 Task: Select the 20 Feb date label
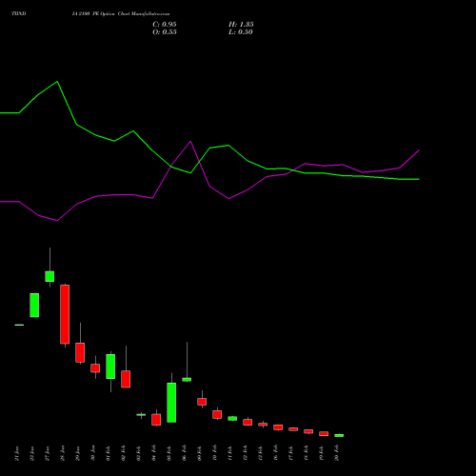click(x=337, y=453)
